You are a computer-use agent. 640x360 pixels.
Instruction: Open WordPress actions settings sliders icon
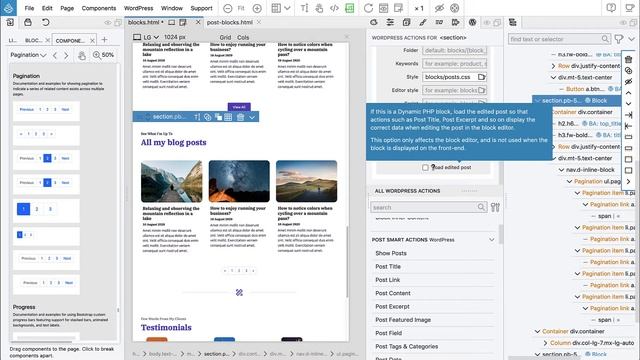click(495, 207)
